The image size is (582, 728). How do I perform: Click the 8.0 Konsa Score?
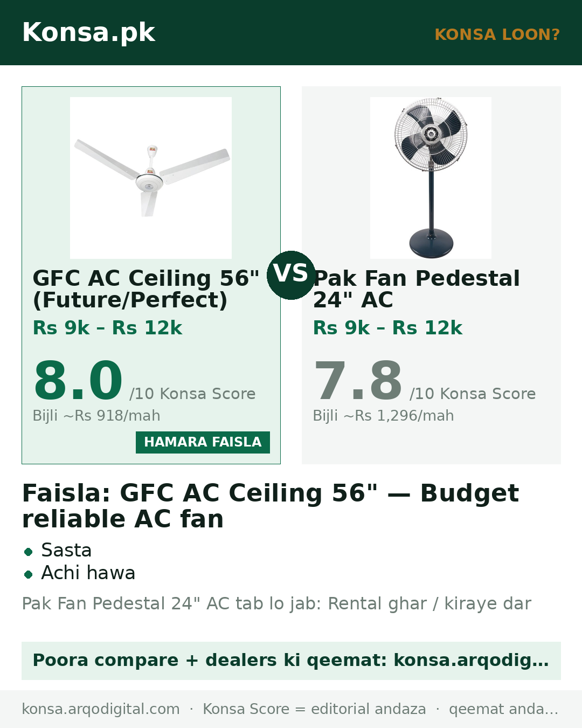(78, 381)
